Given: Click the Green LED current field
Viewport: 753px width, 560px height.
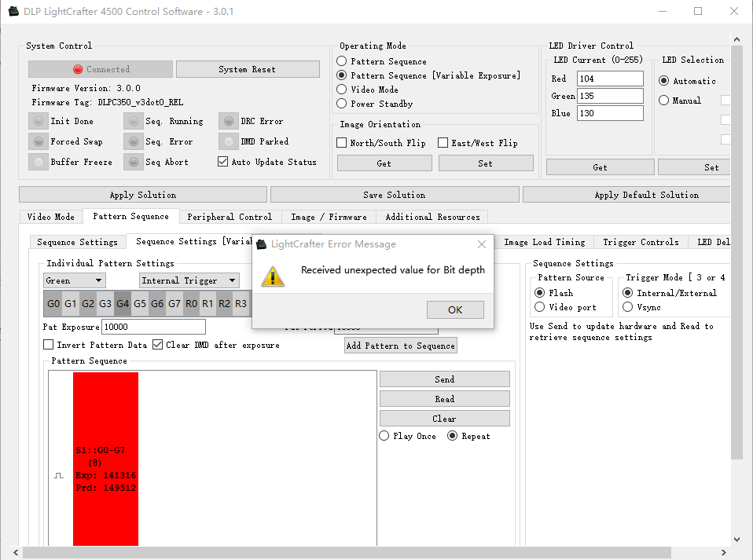Looking at the screenshot, I should tap(610, 96).
